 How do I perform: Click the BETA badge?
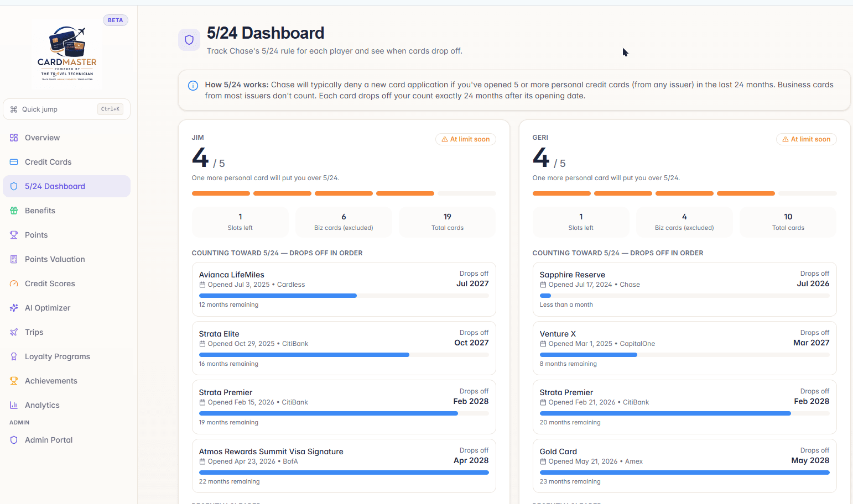pos(116,20)
